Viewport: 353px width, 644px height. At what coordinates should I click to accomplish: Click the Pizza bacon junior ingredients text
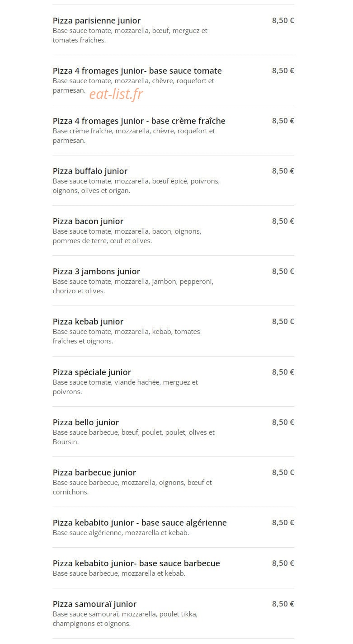[x=127, y=236]
